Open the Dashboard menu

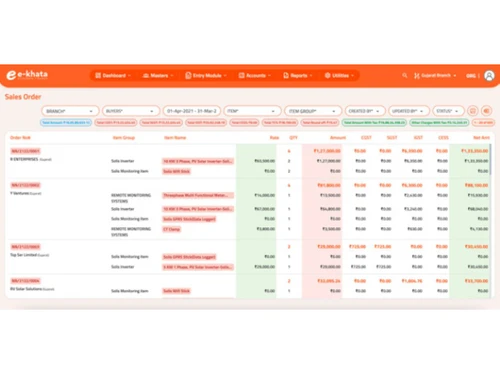tap(113, 76)
